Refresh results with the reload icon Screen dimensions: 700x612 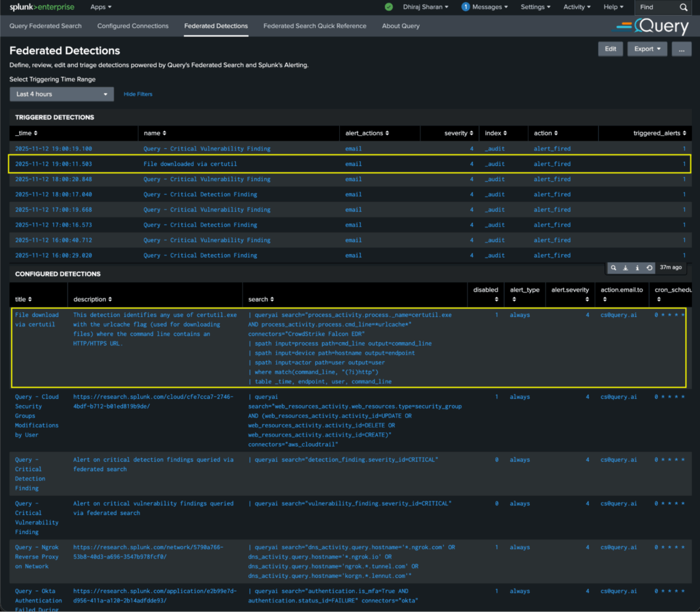pyautogui.click(x=649, y=268)
